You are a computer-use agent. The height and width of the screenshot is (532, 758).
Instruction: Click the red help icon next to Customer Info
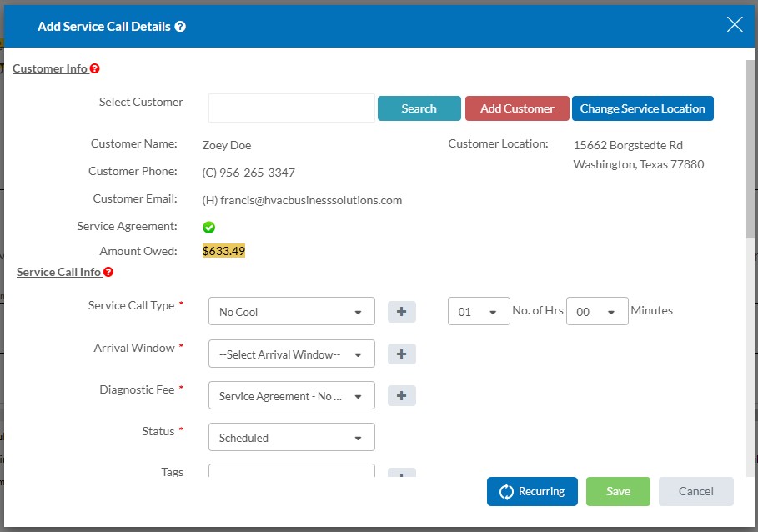[95, 68]
